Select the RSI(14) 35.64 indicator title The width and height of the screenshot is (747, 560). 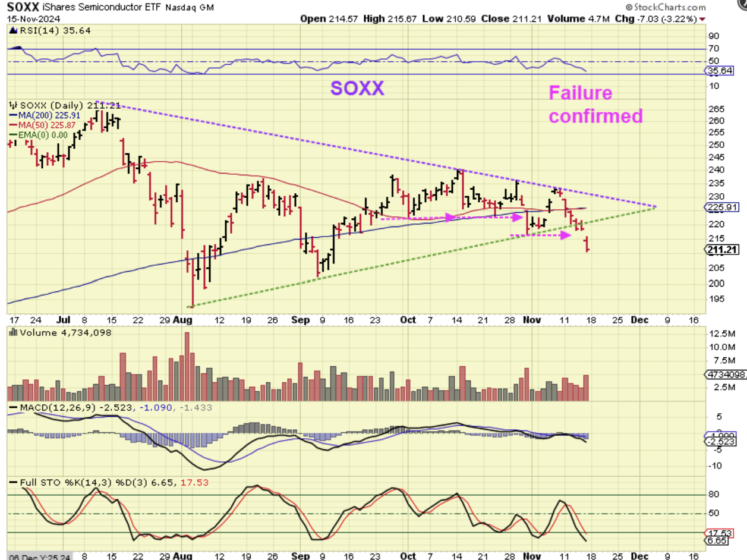pyautogui.click(x=49, y=30)
